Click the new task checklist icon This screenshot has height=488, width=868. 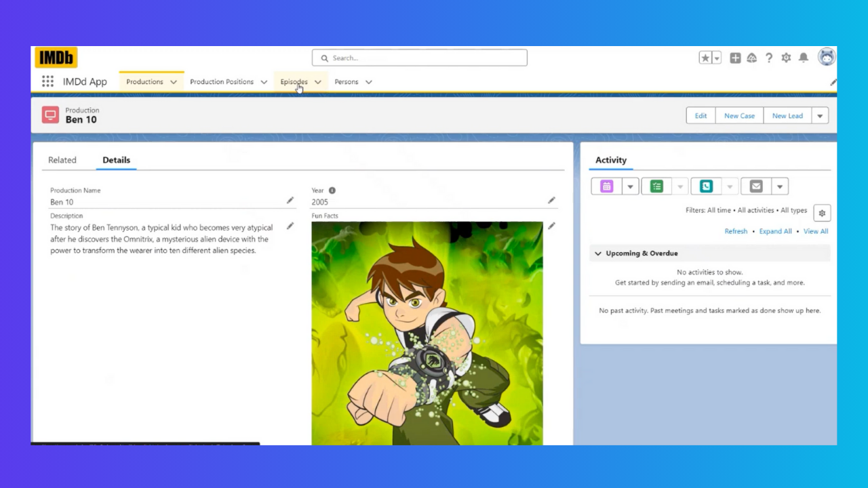click(656, 186)
